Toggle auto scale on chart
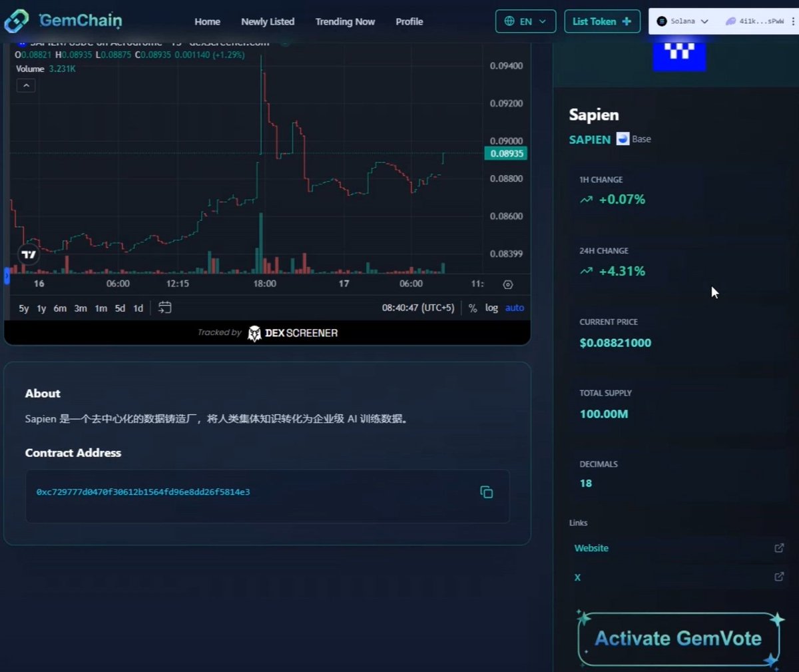 point(515,308)
